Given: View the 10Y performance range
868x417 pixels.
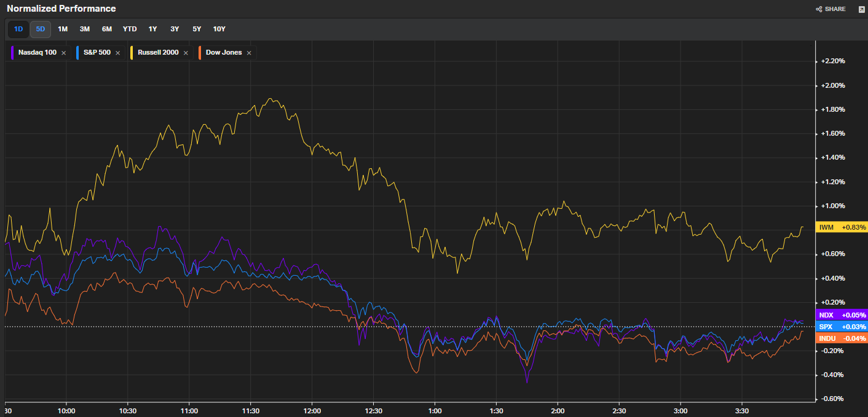Looking at the screenshot, I should click(x=219, y=29).
